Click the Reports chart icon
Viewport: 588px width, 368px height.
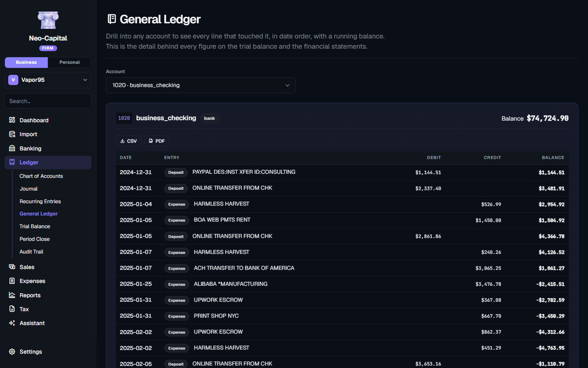pos(12,295)
